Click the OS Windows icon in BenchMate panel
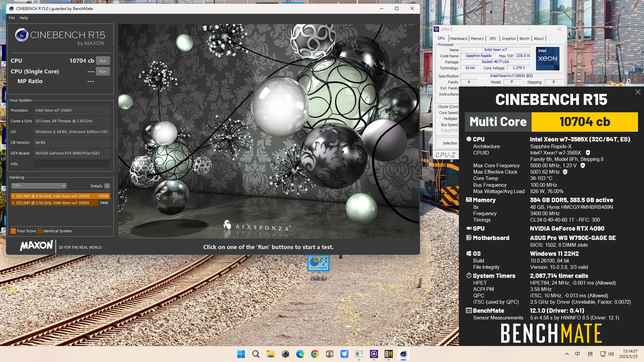Image resolution: width=644 pixels, height=362 pixels. (469, 253)
